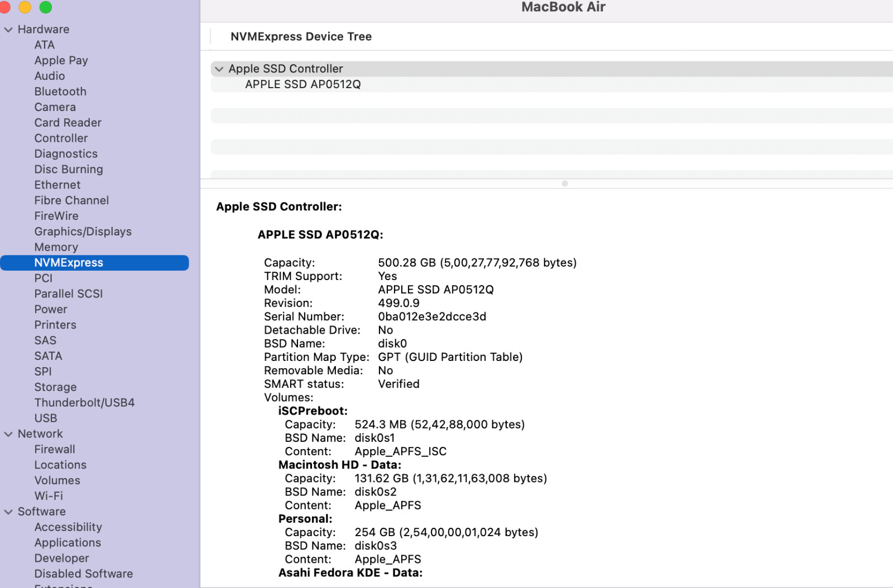
Task: Select Thunderbolt/USB4 in sidebar
Action: 84,403
